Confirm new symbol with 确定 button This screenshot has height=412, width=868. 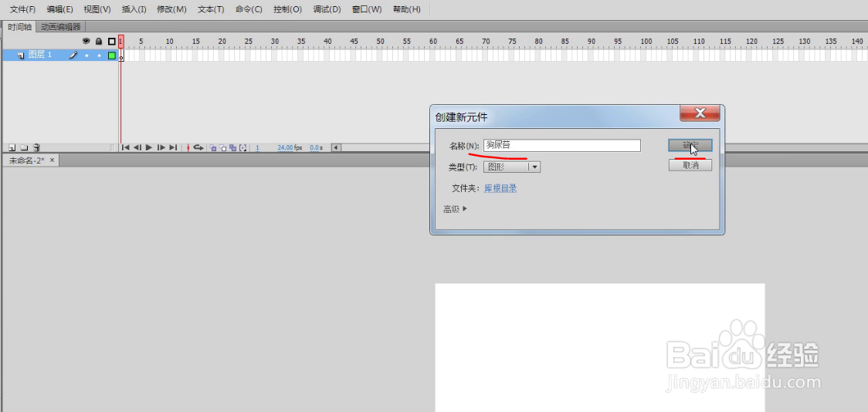pyautogui.click(x=690, y=146)
